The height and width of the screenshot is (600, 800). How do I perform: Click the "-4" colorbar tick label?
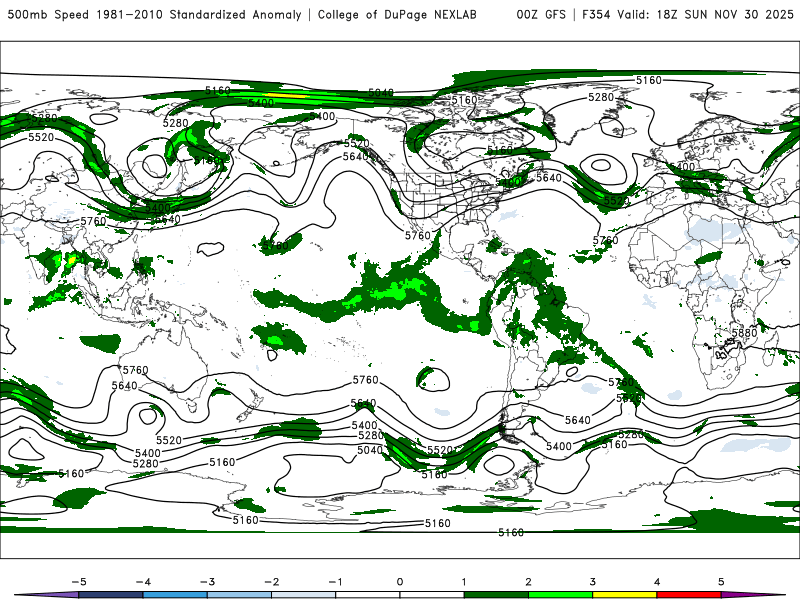[x=143, y=582]
